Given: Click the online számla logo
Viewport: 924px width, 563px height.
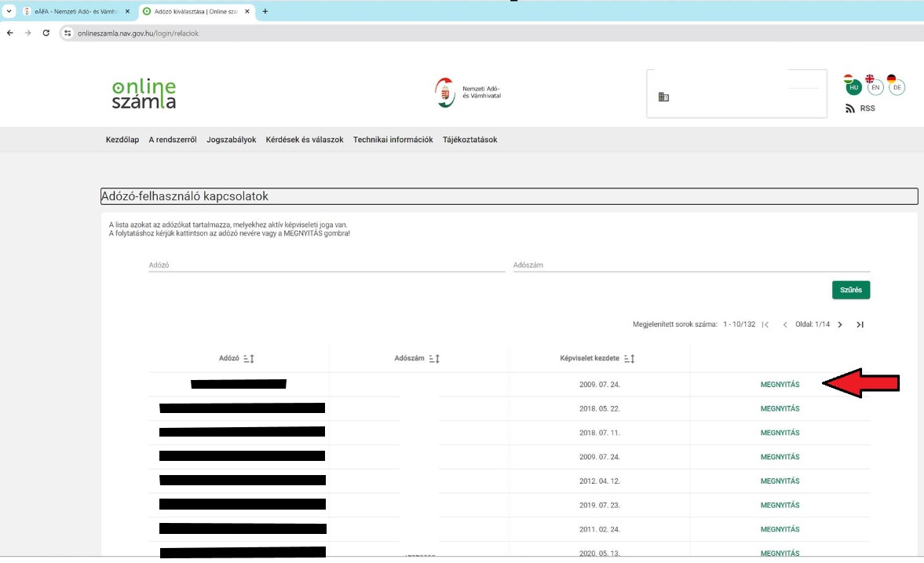Looking at the screenshot, I should (x=144, y=93).
